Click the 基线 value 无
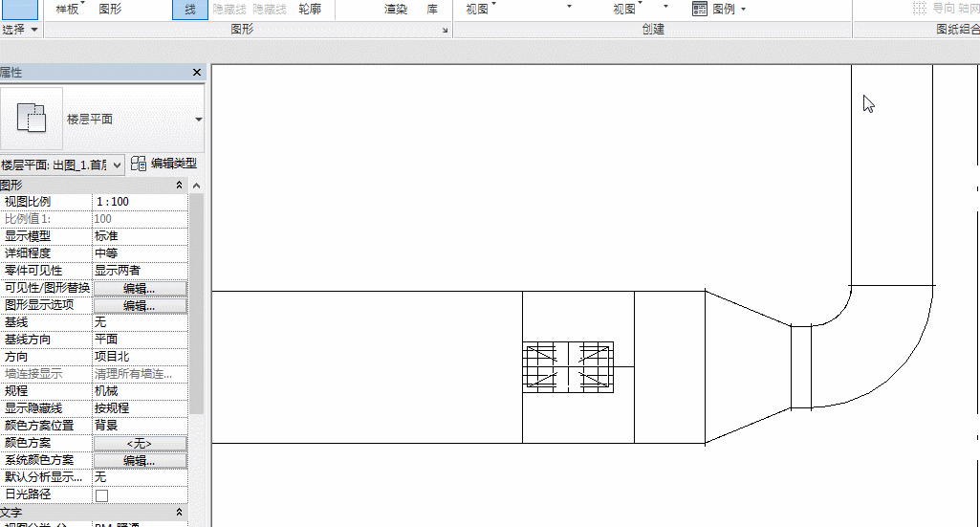The image size is (980, 527). click(140, 322)
